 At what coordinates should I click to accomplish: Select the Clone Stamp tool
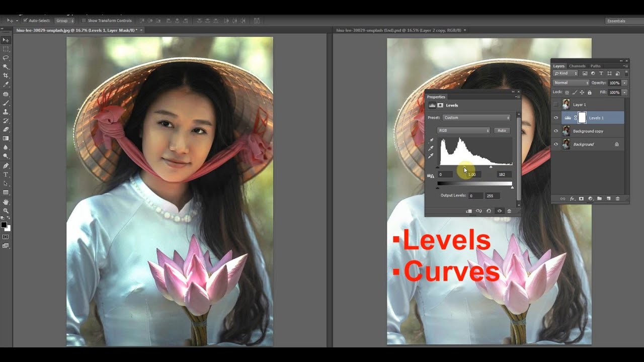tap(6, 112)
